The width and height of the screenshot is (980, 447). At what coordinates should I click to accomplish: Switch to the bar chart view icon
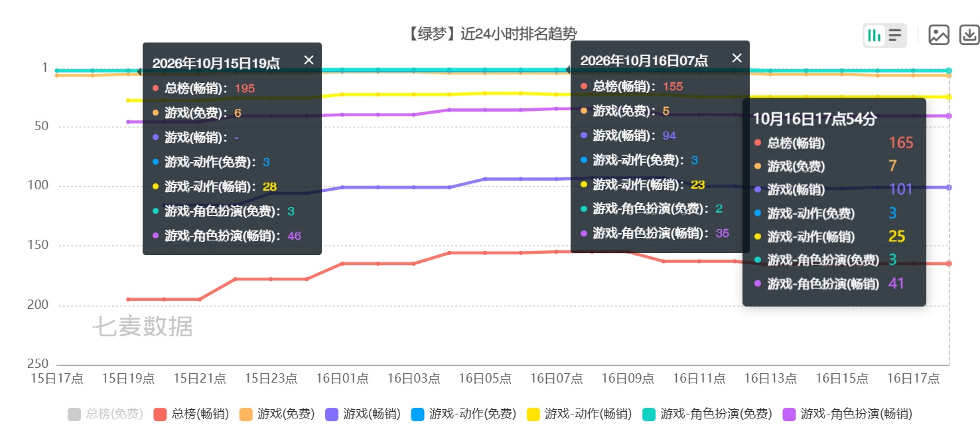[x=875, y=35]
